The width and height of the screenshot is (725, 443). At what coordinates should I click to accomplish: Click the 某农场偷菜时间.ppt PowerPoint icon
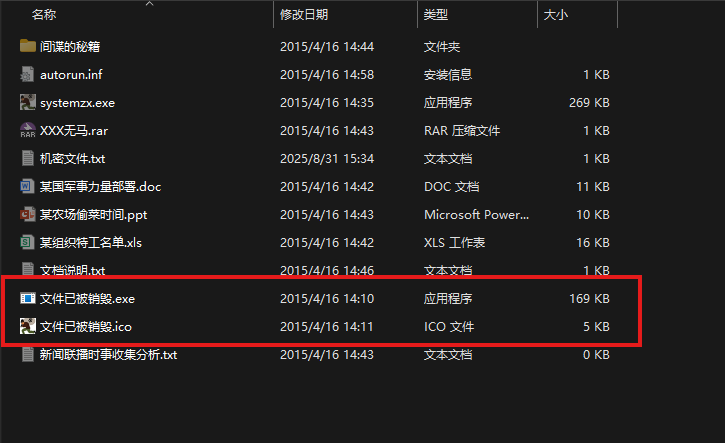28,214
